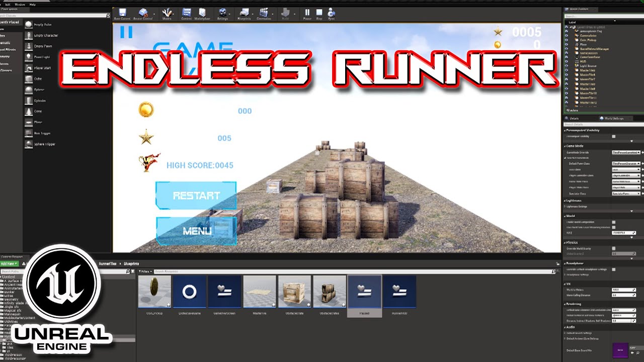Open the Help menu
This screenshot has width=644, height=362.
pos(33,5)
